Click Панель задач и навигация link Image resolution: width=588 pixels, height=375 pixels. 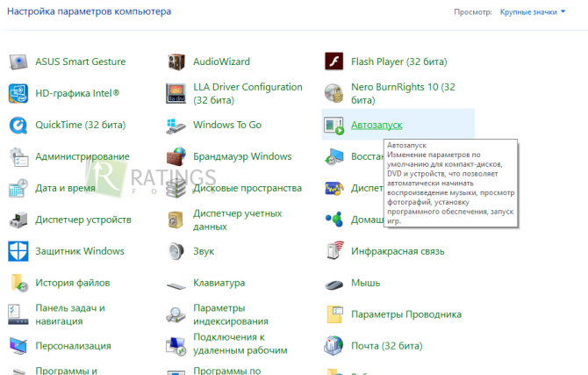70,314
